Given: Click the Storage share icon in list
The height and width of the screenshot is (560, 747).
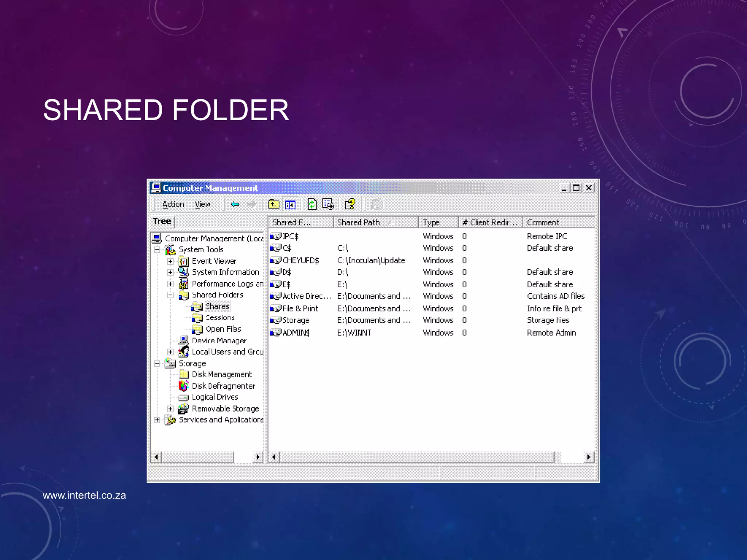Looking at the screenshot, I should 276,320.
